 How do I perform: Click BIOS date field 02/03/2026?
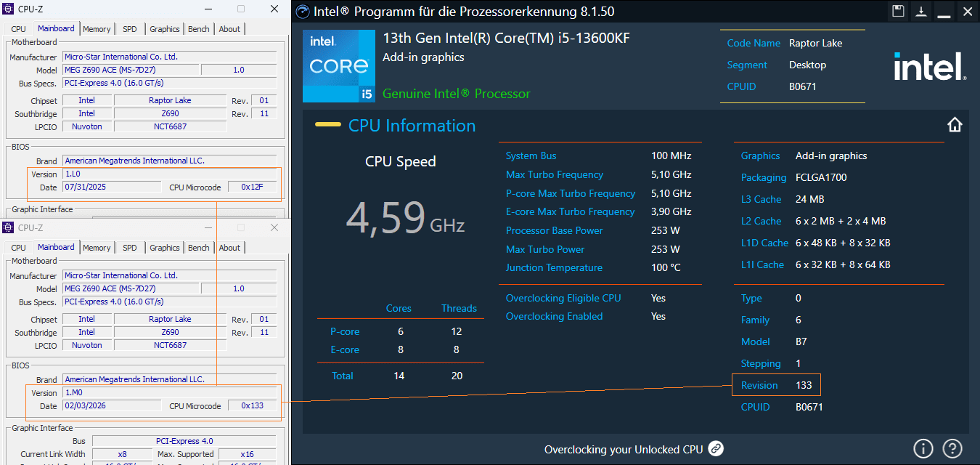[112, 406]
